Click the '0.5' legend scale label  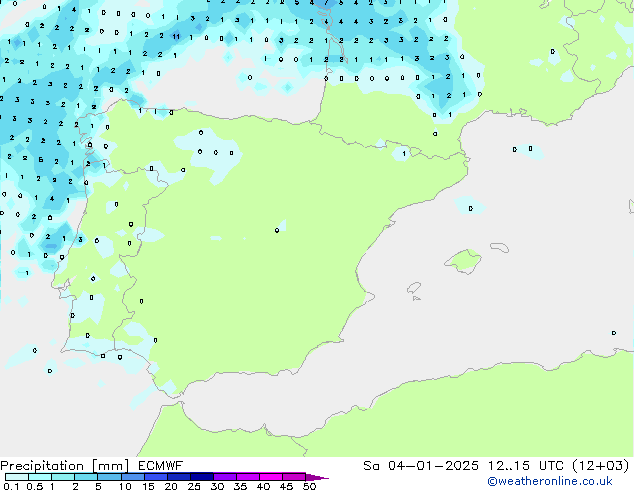[x=35, y=486]
